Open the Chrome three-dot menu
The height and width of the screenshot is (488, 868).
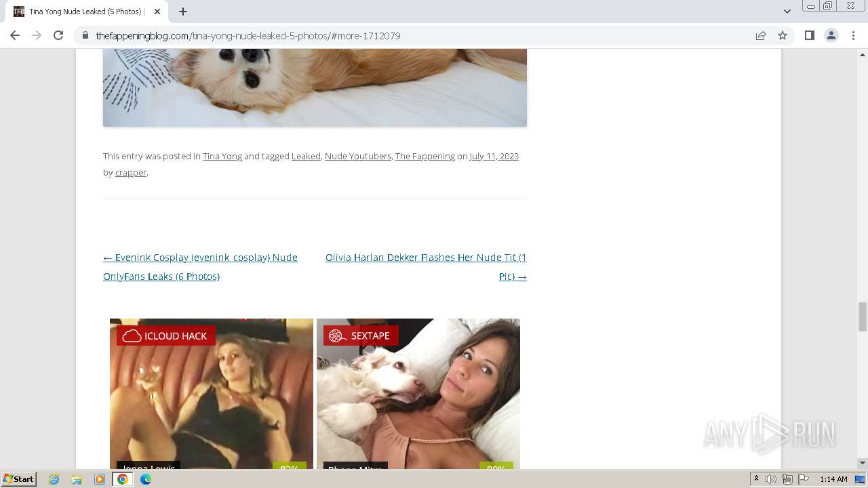853,35
